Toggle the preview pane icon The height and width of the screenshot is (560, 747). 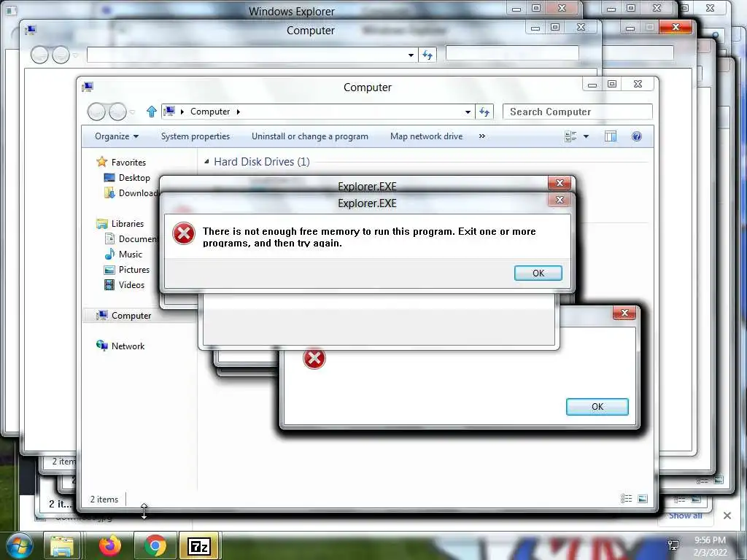[611, 136]
